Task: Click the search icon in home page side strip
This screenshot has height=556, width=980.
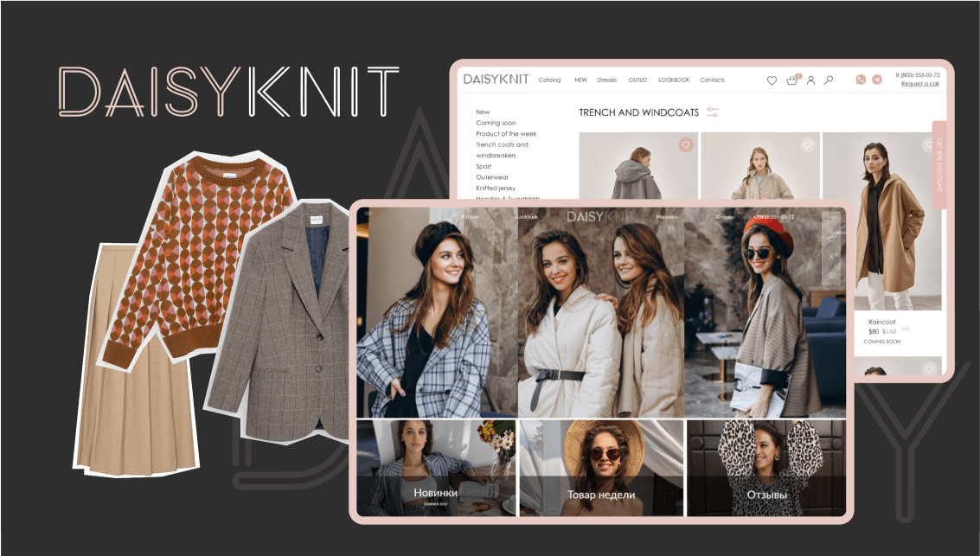Action: [x=831, y=275]
